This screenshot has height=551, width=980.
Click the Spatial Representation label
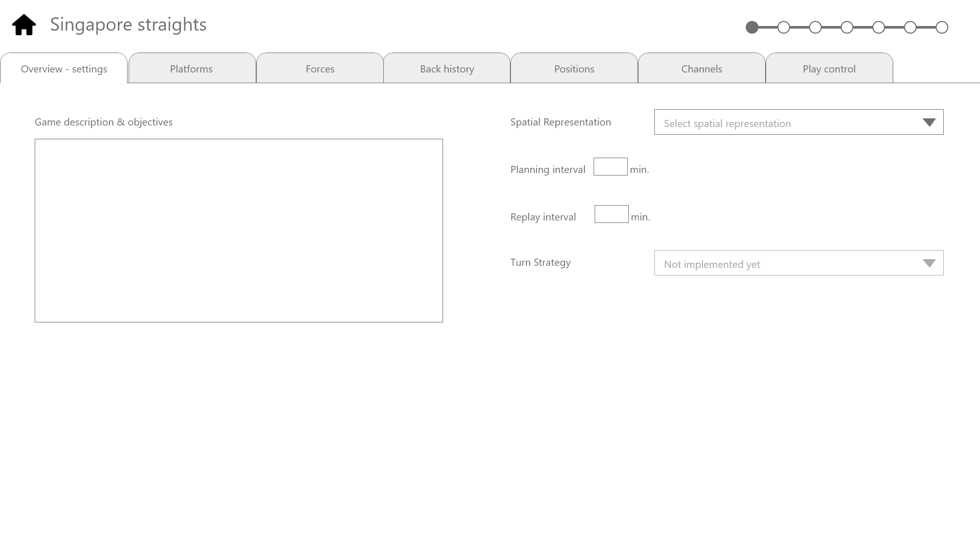coord(560,122)
